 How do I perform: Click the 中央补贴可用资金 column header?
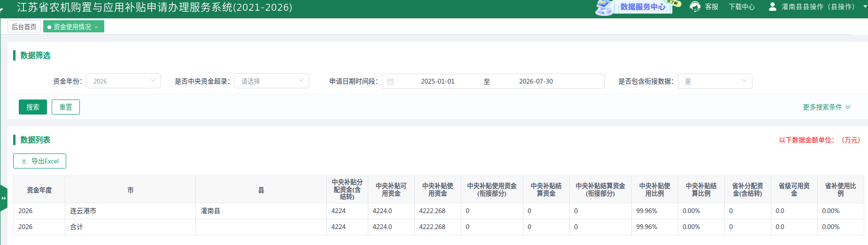(391, 190)
